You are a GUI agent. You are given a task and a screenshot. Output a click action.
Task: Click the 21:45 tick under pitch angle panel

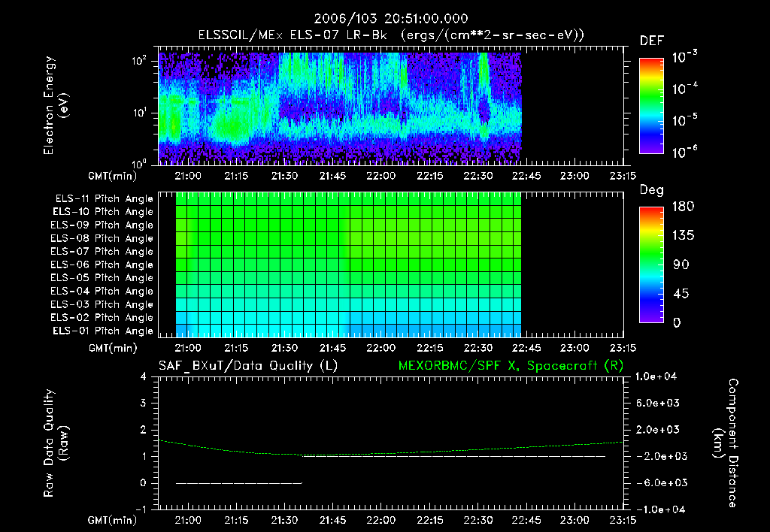coord(333,349)
